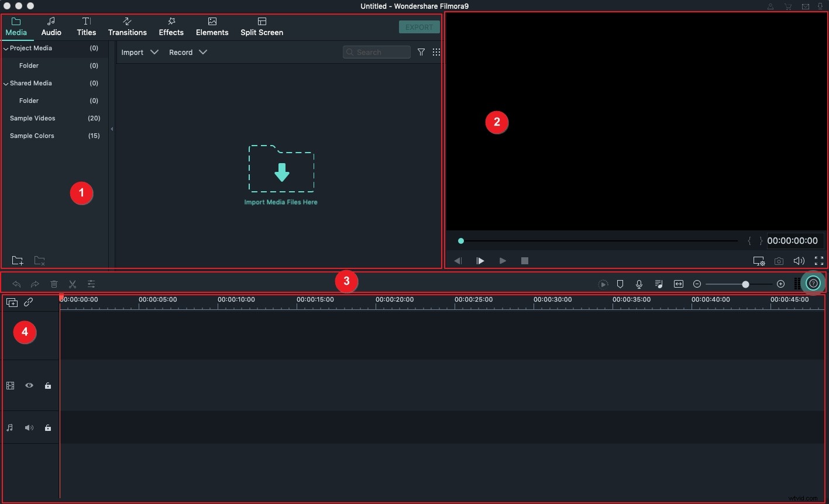Screen dimensions: 829x504
Task: Open the Effects tab
Action: 171,27
